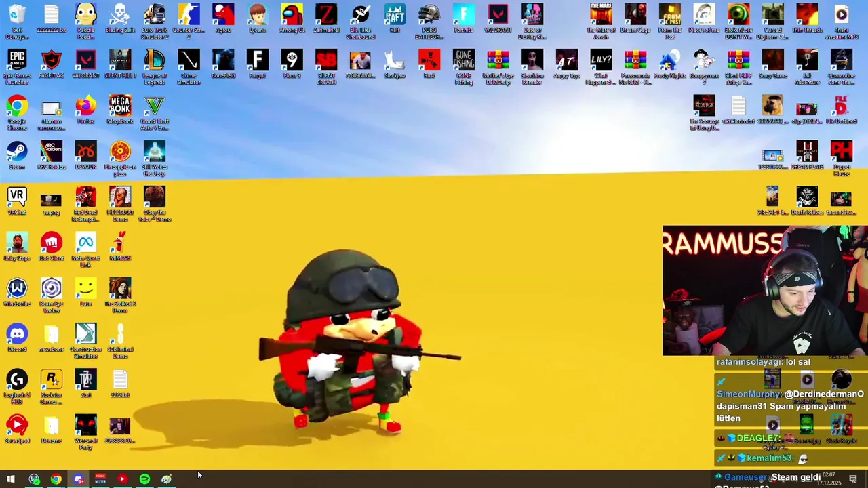This screenshot has height=488, width=868.
Task: Open the Google Chrome desktop shortcut
Action: (x=17, y=113)
